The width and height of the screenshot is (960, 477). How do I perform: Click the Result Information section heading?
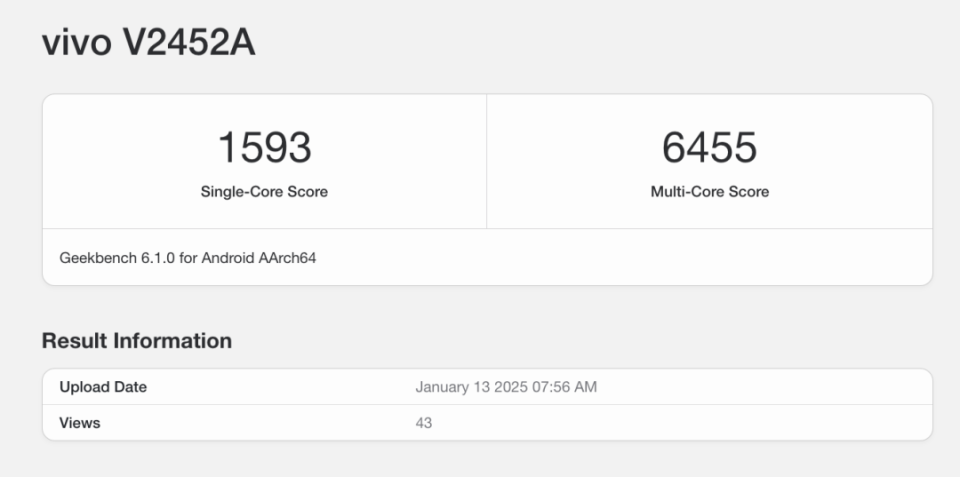coord(137,341)
